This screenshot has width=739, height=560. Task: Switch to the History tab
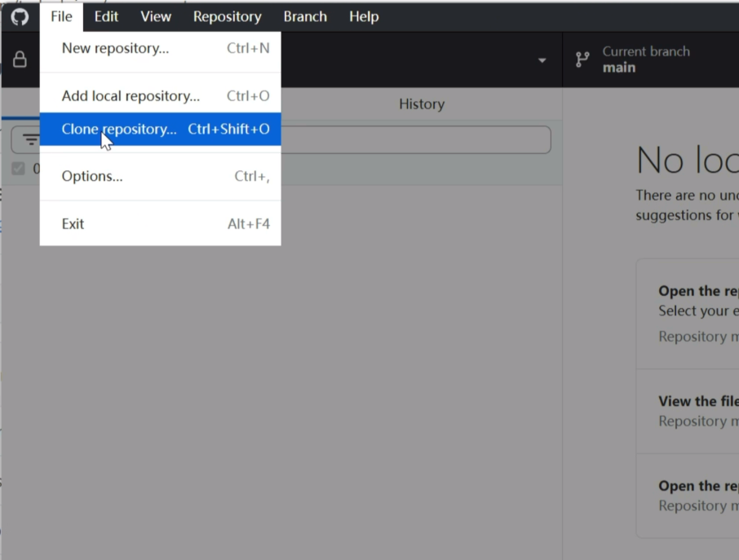pos(422,104)
